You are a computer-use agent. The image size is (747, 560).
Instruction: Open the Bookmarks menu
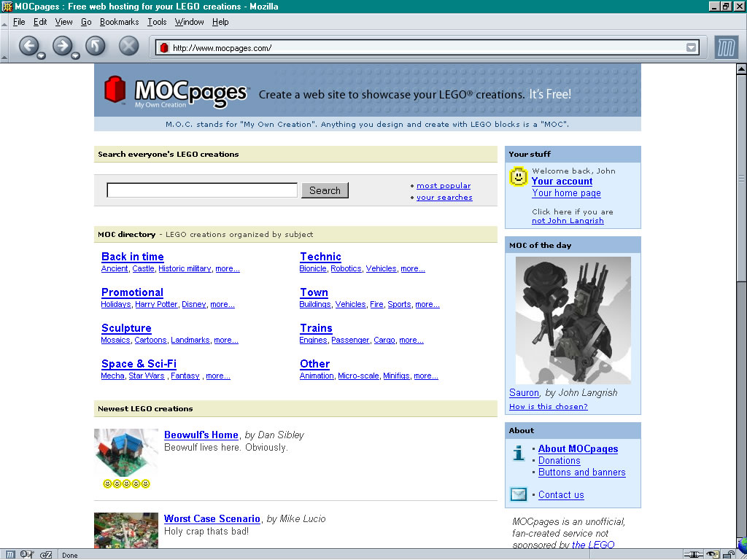[x=119, y=22]
